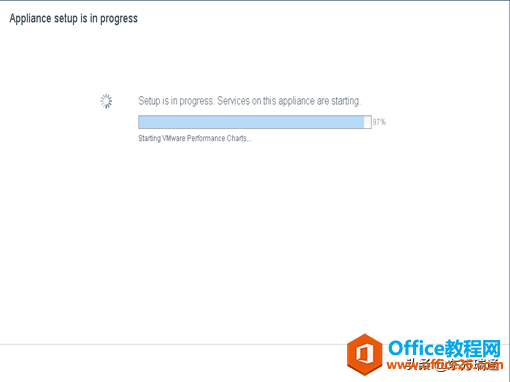Click the 'Setup is in progress.' sentence
The height and width of the screenshot is (382, 510).
(x=176, y=101)
